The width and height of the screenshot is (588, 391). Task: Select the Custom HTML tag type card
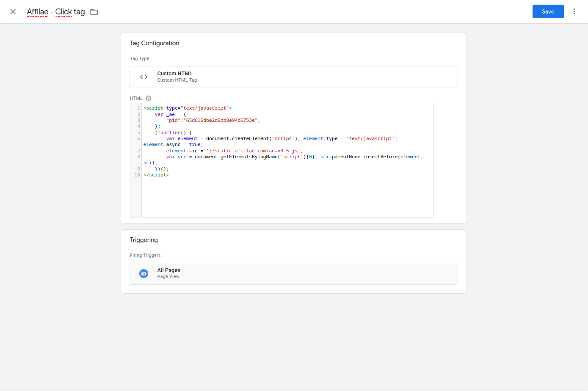[294, 77]
